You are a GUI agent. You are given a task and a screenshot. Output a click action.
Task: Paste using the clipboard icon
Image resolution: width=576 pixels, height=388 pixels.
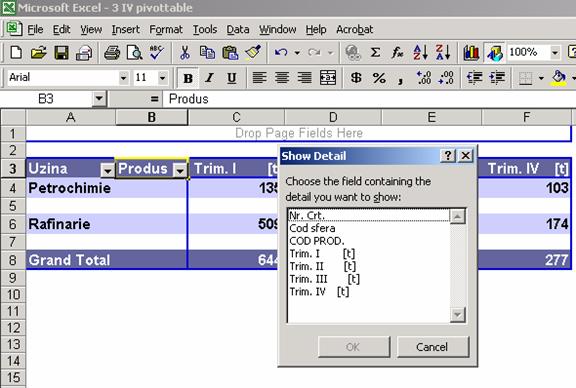click(230, 53)
